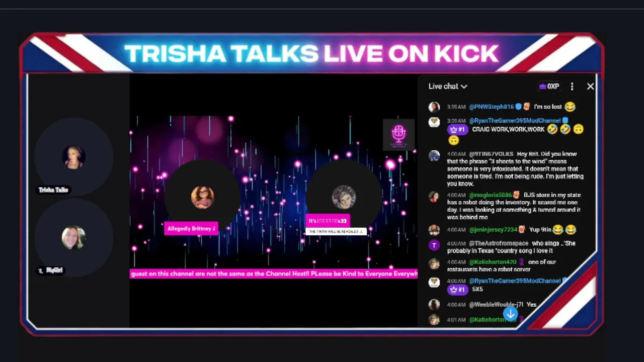
Task: Click the @Katiehorton420 username
Action: pos(493,262)
